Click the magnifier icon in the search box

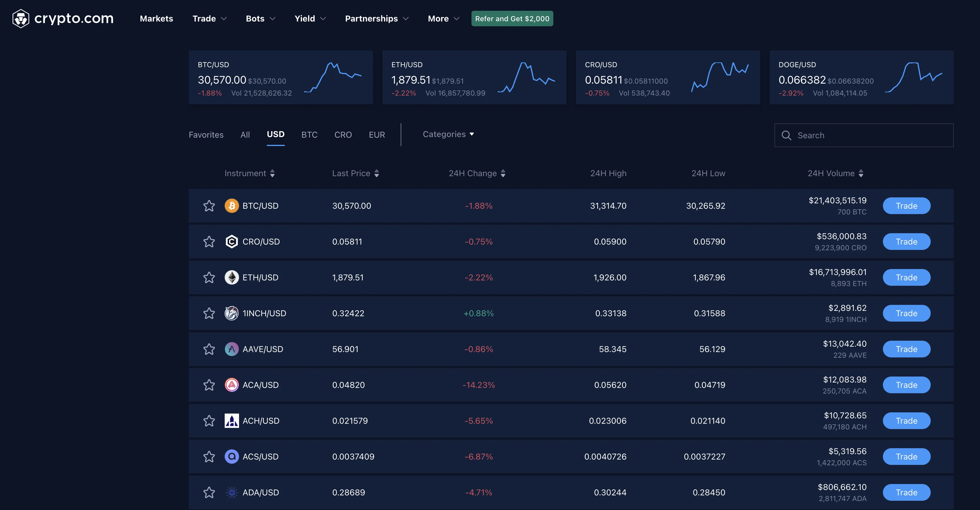786,135
